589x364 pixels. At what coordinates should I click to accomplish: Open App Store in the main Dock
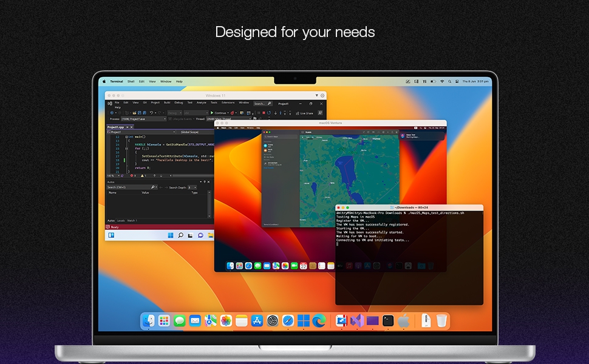pos(257,321)
